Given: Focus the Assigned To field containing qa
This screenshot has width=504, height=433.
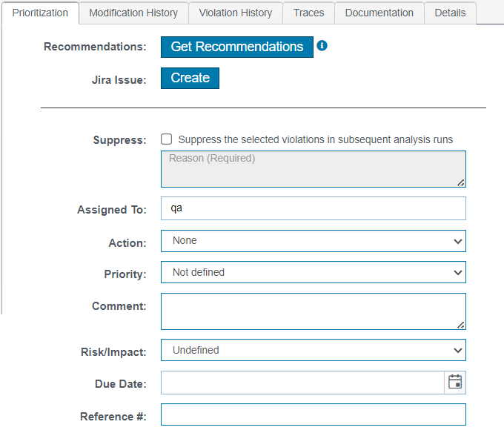Looking at the screenshot, I should [314, 208].
